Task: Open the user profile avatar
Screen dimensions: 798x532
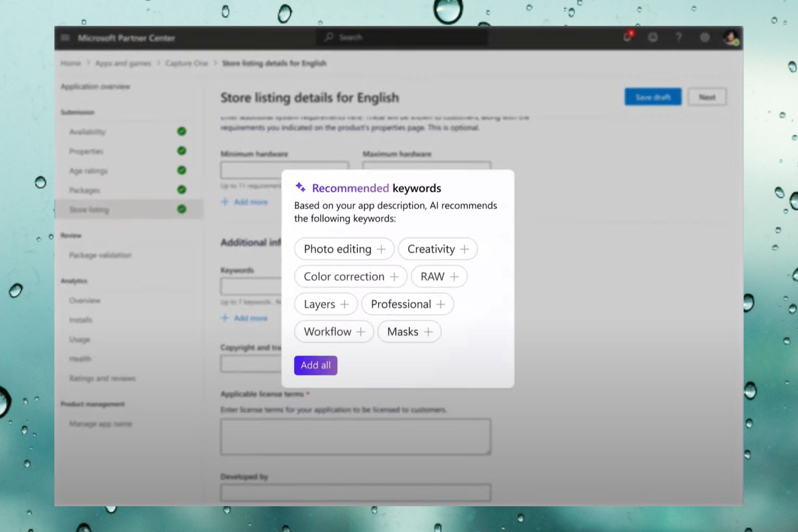Action: pyautogui.click(x=731, y=37)
